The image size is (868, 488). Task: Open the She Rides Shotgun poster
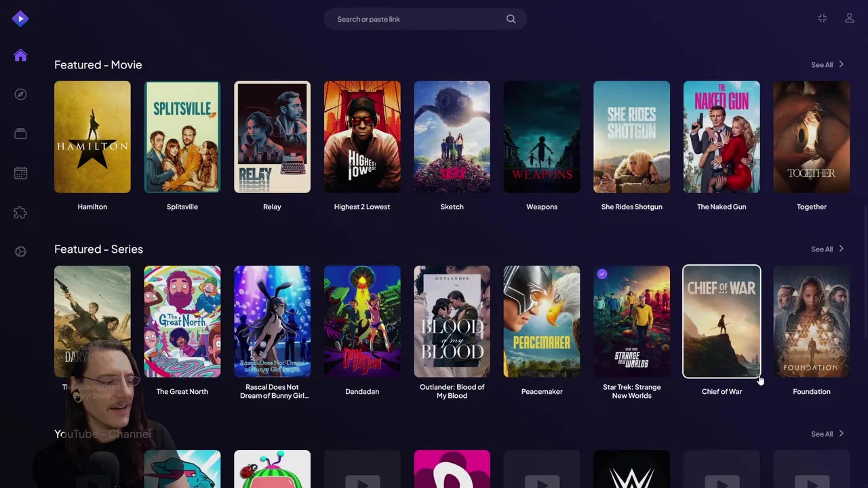coord(631,137)
